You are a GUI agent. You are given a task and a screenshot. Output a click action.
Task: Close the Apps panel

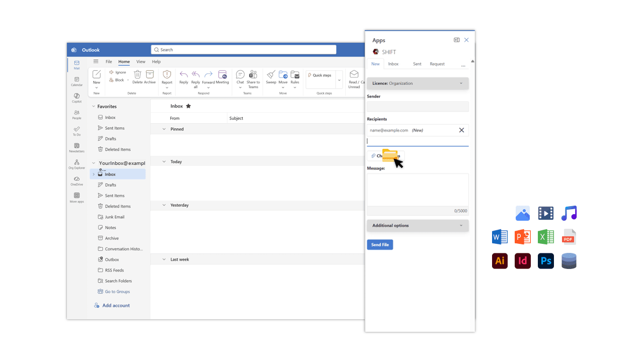(x=466, y=40)
